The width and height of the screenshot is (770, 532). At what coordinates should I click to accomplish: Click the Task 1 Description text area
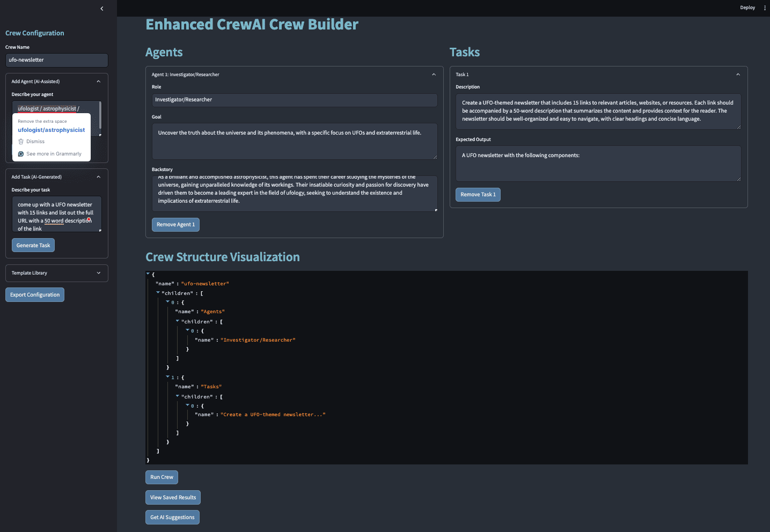tap(598, 111)
